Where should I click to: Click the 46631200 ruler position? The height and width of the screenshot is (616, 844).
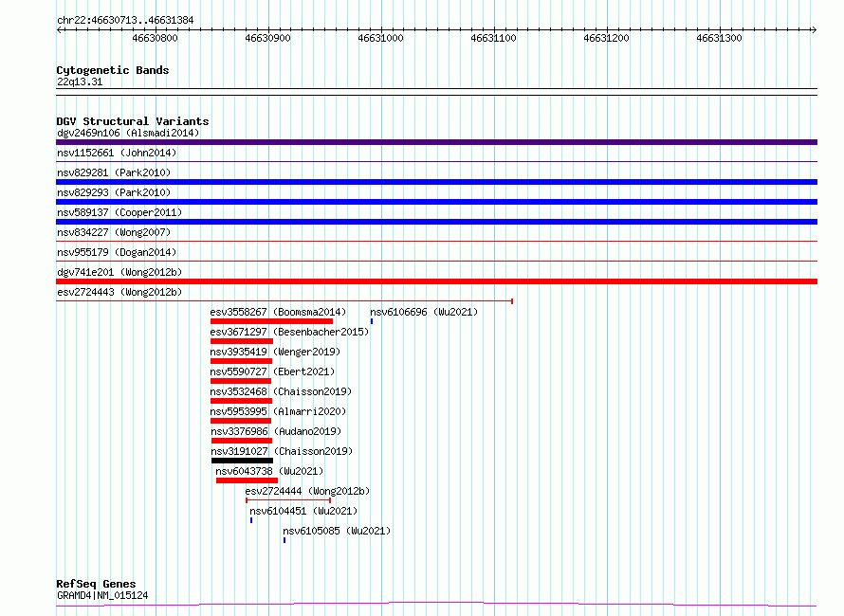pos(607,38)
